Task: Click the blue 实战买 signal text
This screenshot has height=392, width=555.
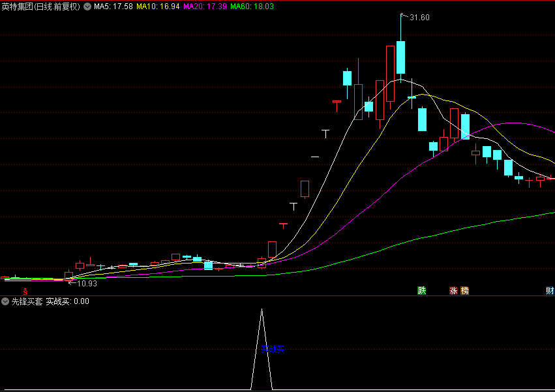Action: pyautogui.click(x=273, y=349)
